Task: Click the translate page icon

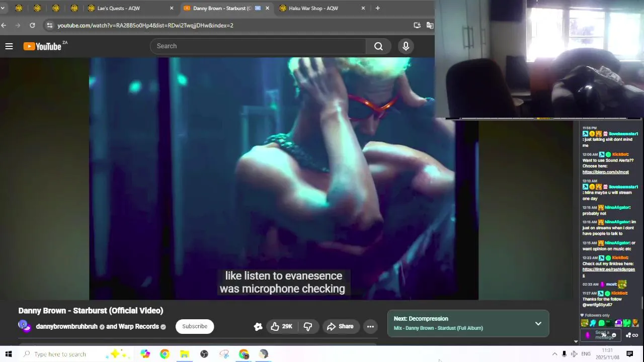Action: click(x=430, y=25)
